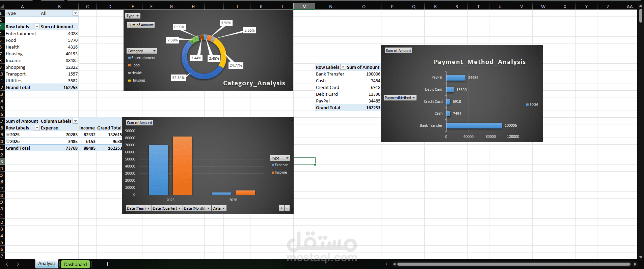Viewport: 644px width, 269px height.
Task: Select the Payment_Method_Analysis chart title
Action: 480,62
